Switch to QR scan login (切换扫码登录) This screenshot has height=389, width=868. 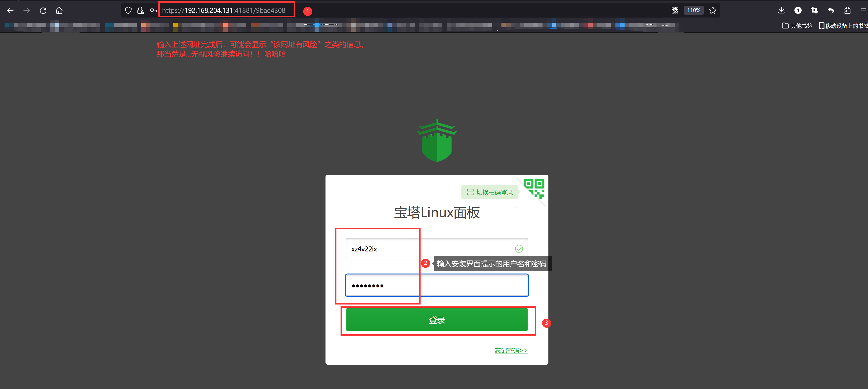point(490,192)
